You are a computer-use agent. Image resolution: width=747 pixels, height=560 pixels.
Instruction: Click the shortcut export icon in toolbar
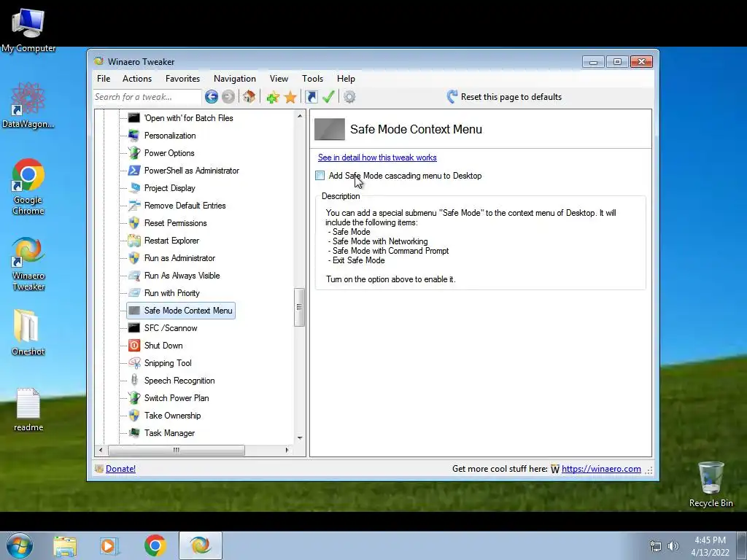311,97
